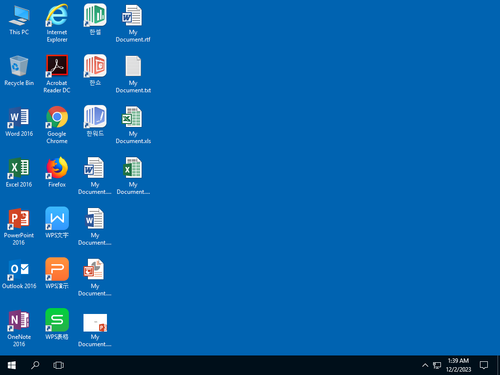Image resolution: width=500 pixels, height=375 pixels.
Task: Select the This PC desktop icon
Action: [19, 21]
